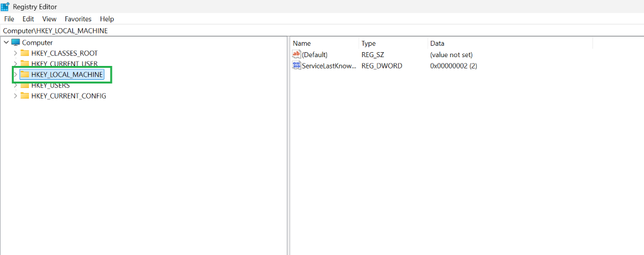Select the Computer tree label
This screenshot has width=644, height=255.
point(37,43)
